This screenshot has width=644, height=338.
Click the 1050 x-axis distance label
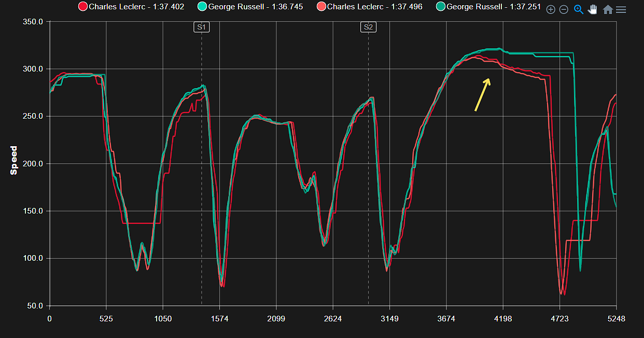pyautogui.click(x=163, y=319)
